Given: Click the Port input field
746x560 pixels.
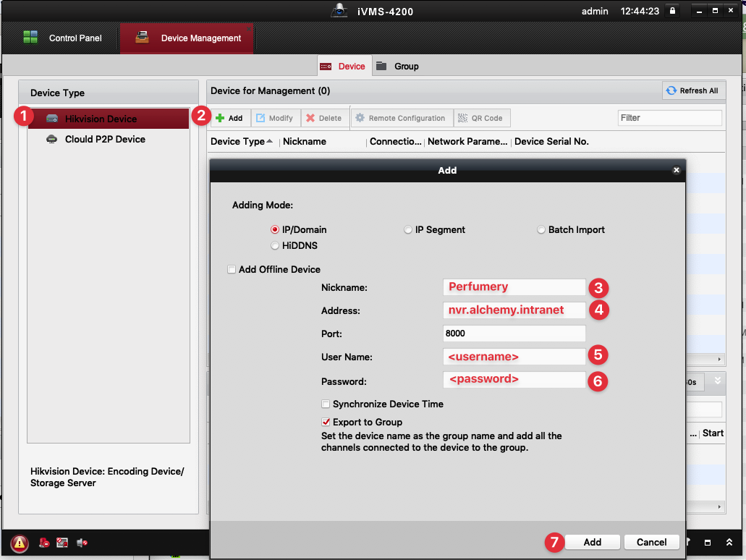Looking at the screenshot, I should [x=514, y=334].
